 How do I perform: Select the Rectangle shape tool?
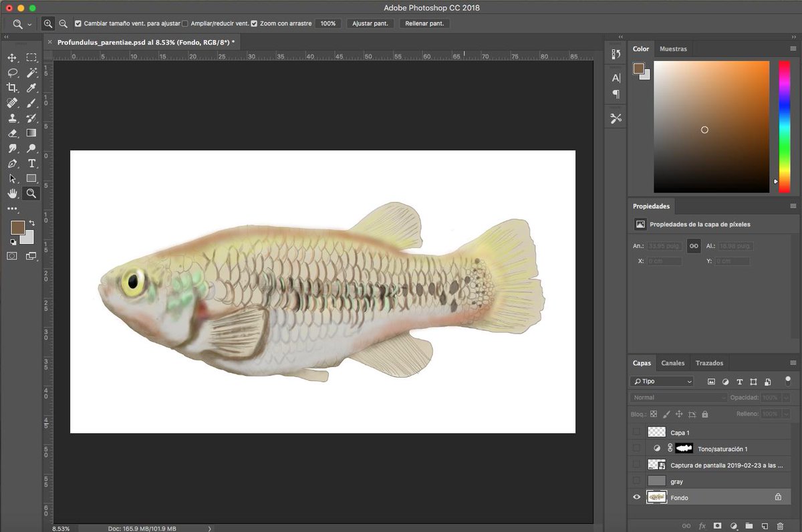tap(31, 178)
